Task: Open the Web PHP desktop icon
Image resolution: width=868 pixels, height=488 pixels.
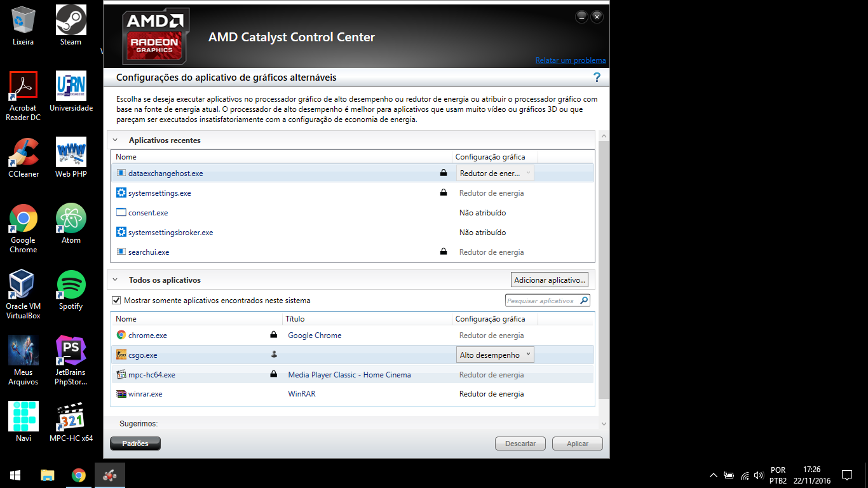Action: pos(71,157)
